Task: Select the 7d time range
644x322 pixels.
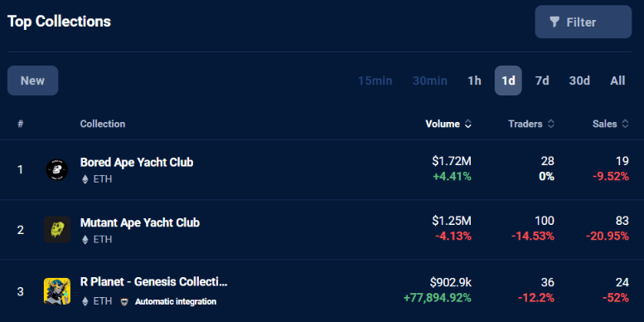Action: [542, 80]
